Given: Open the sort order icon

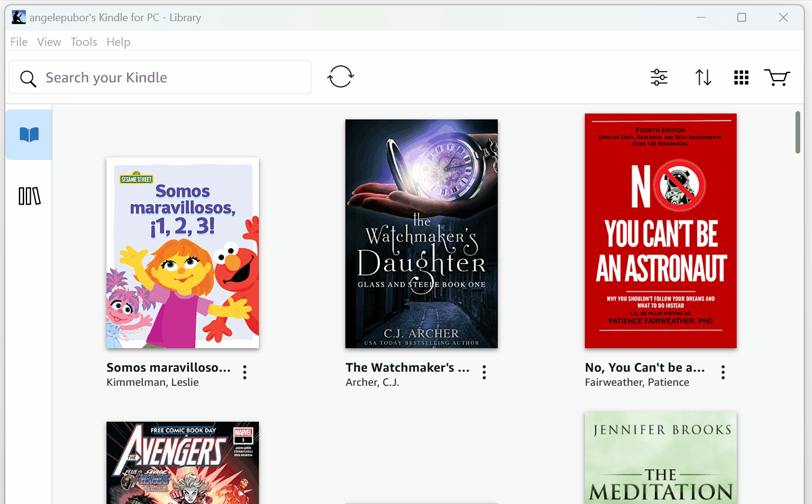Looking at the screenshot, I should pyautogui.click(x=703, y=78).
